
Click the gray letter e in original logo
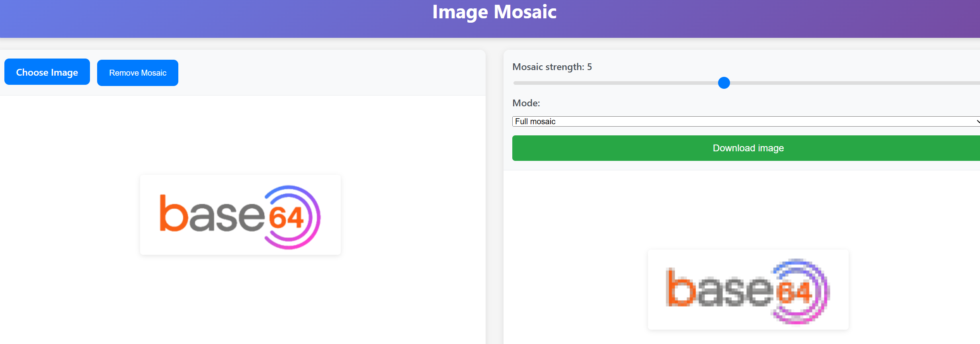pos(250,217)
